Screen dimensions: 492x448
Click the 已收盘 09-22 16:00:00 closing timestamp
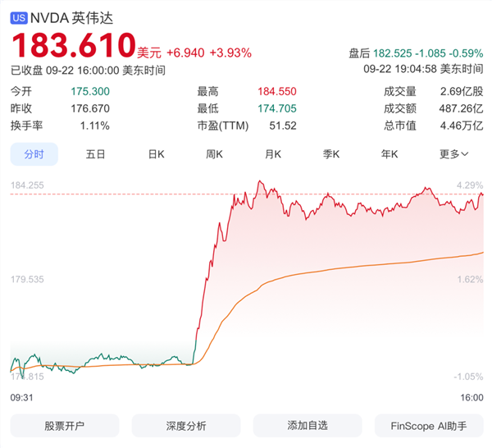point(89,71)
